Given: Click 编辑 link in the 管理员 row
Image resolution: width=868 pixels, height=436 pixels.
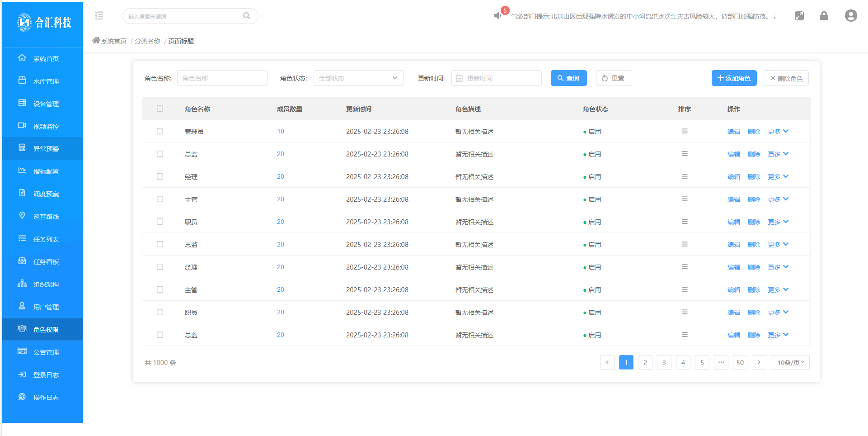Looking at the screenshot, I should (x=733, y=132).
